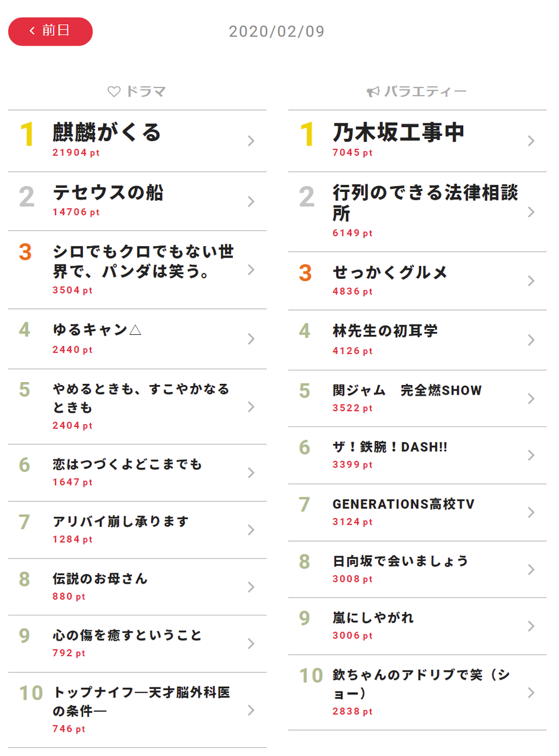Select the ドラマ ranking header
This screenshot has height=756, width=559.
137,92
